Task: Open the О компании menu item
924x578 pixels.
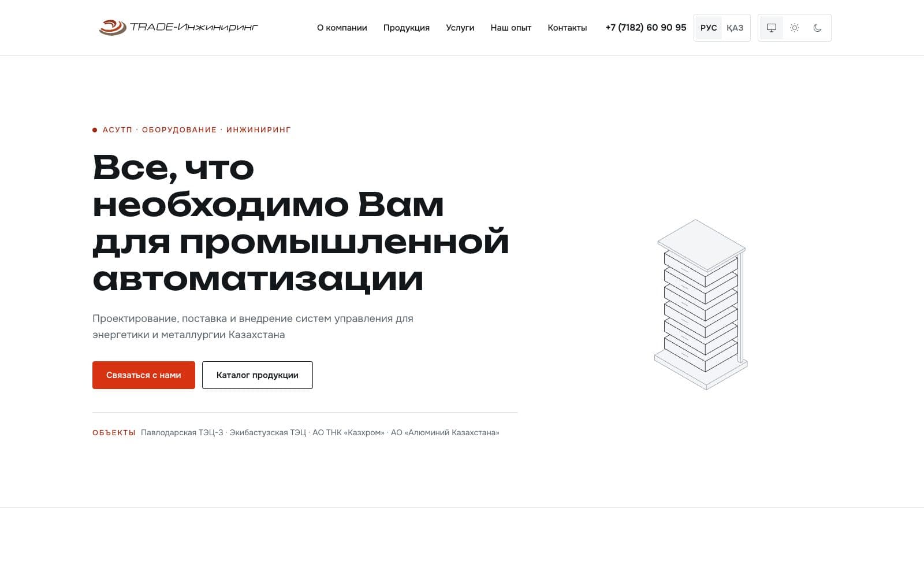Action: coord(342,28)
